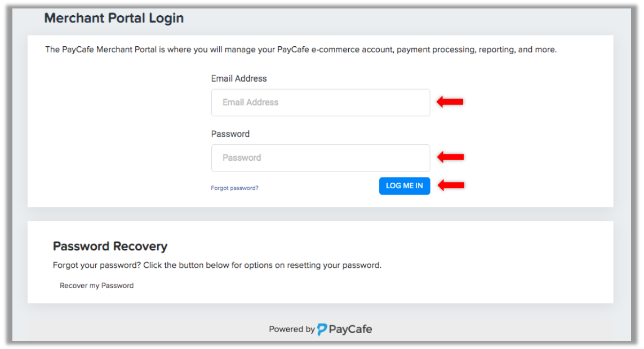The image size is (644, 349).
Task: Click the word 'e-commerce' in the description
Action: point(335,50)
